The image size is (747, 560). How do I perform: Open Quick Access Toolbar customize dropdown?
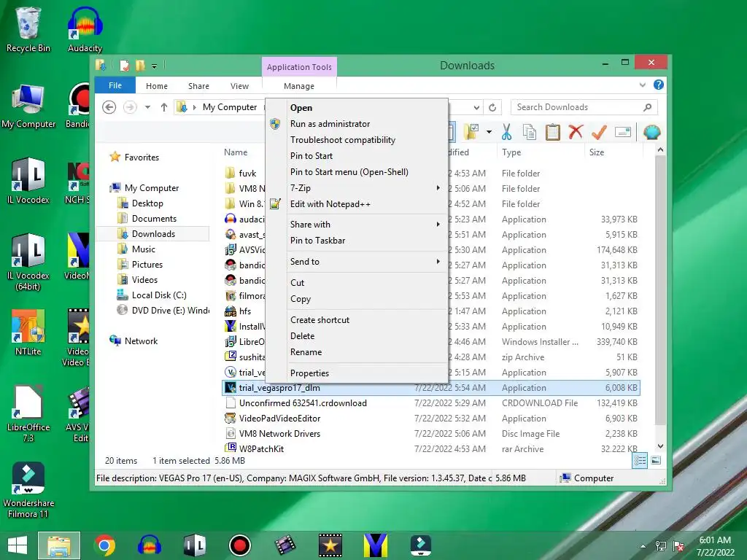point(155,66)
